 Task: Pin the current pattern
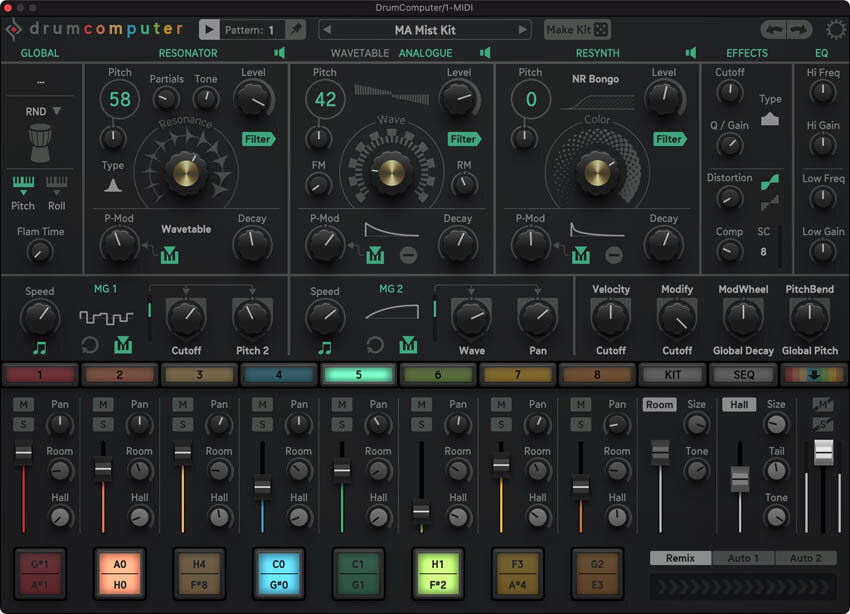point(296,30)
